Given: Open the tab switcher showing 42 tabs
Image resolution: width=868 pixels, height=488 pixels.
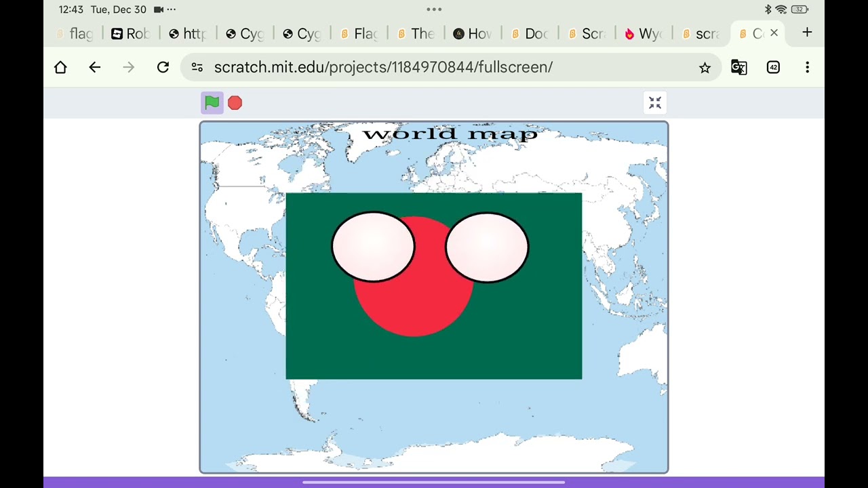Looking at the screenshot, I should [773, 67].
